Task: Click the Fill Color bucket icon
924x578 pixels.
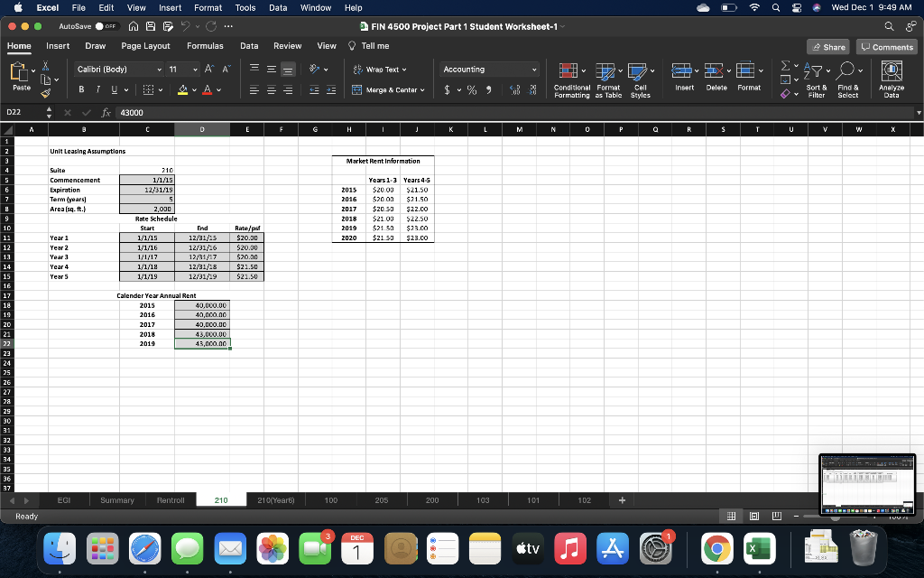Action: [x=182, y=88]
